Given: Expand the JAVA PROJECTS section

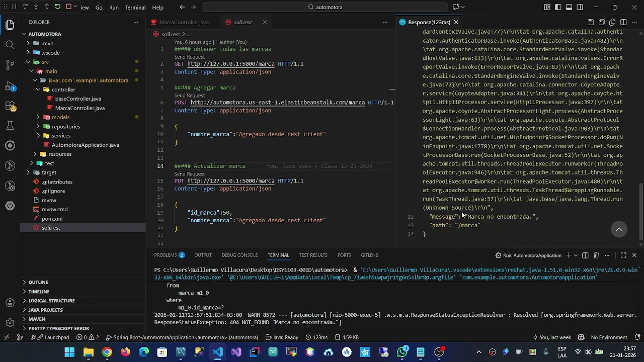Looking at the screenshot, I should pos(45,310).
